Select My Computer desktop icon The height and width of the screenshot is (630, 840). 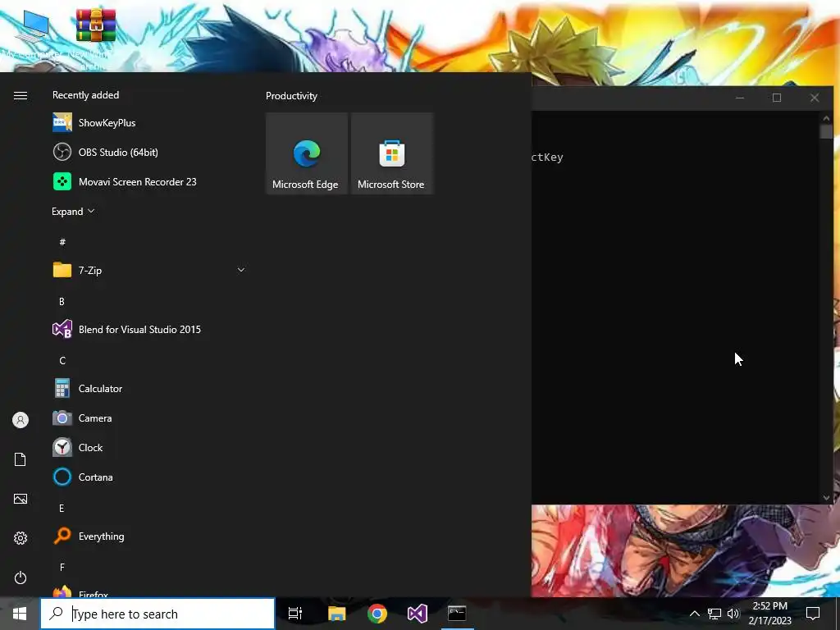click(x=32, y=34)
